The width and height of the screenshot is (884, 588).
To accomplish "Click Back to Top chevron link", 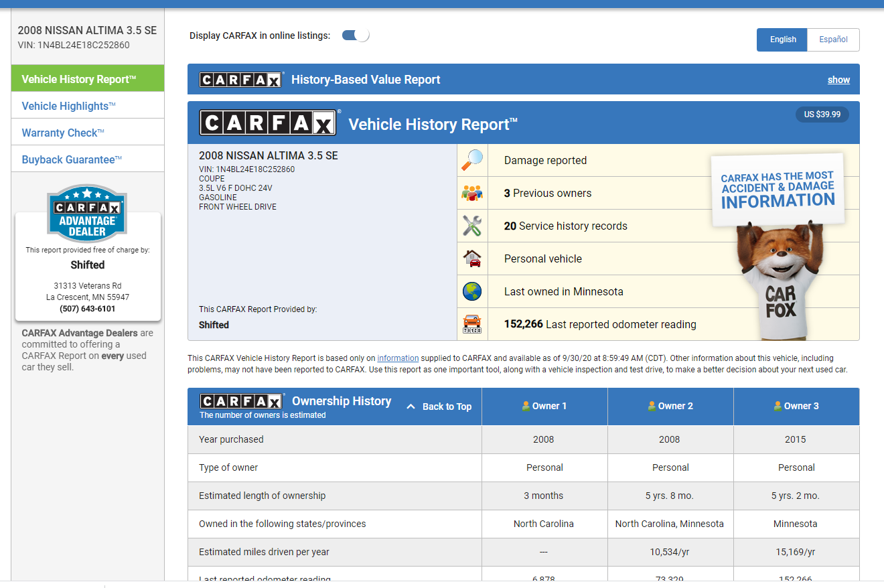I will click(439, 407).
